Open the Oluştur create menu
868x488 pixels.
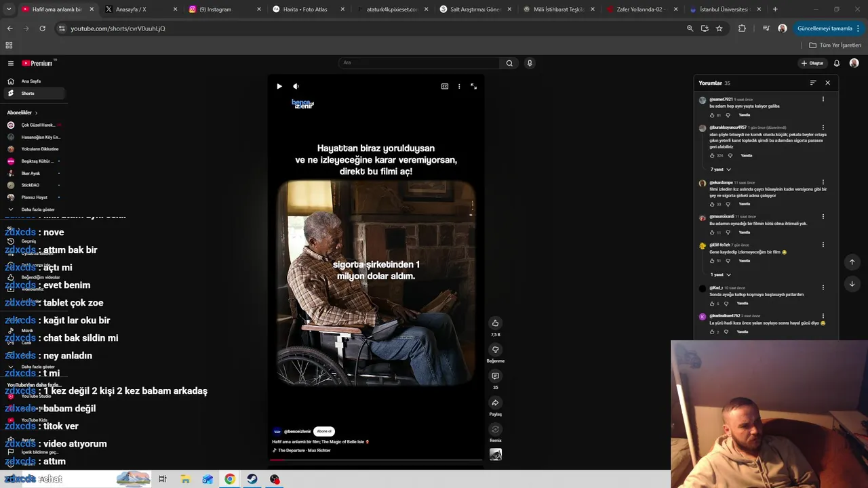pyautogui.click(x=812, y=63)
